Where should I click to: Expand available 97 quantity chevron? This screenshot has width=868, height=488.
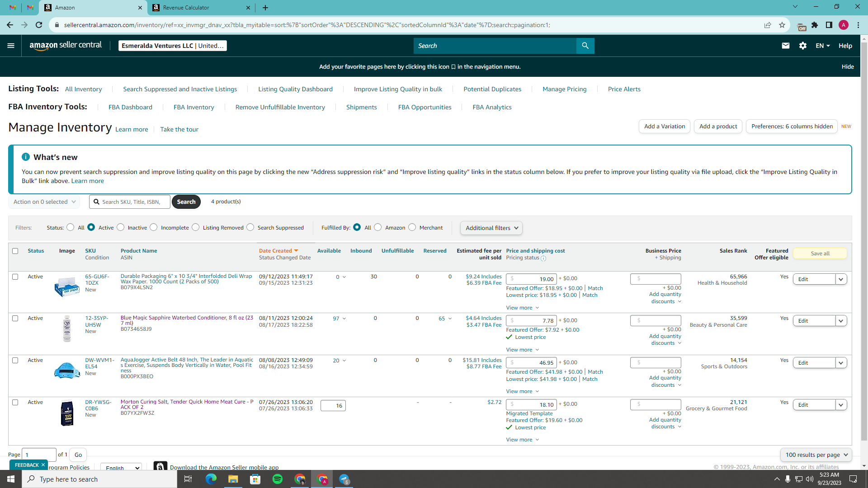[x=344, y=319]
